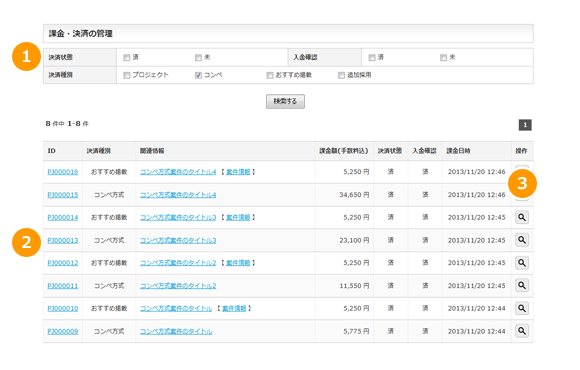
Task: Check 未 under 決済状態 filter
Action: (x=198, y=57)
